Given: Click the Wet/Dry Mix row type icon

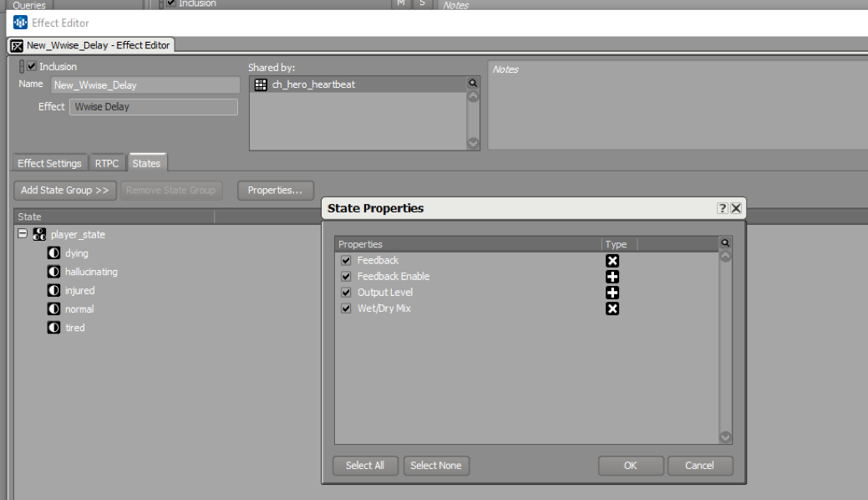Looking at the screenshot, I should pos(612,309).
